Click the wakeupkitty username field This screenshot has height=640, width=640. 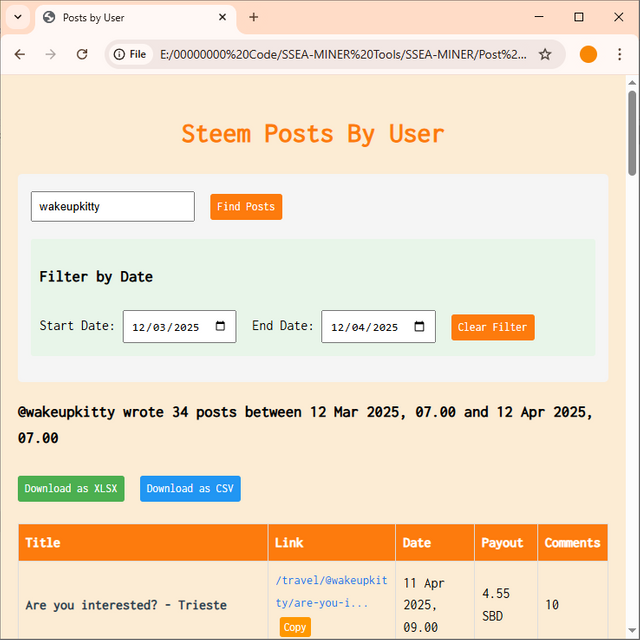coord(113,207)
